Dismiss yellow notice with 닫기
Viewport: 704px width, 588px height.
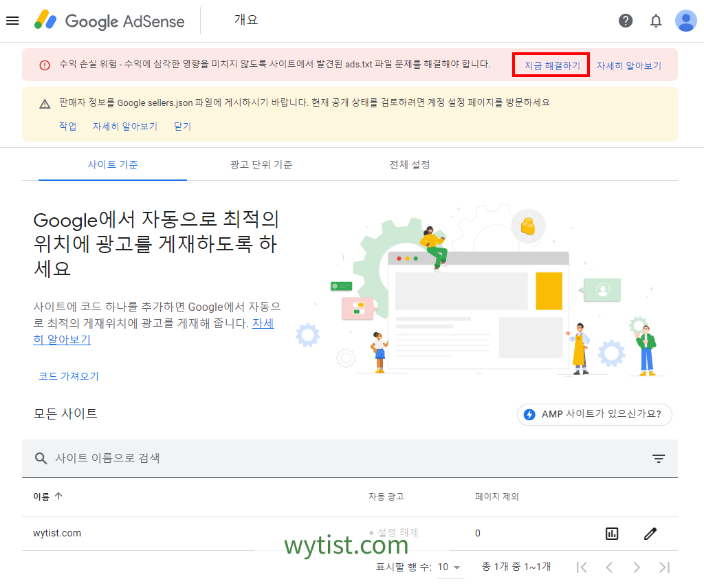182,127
